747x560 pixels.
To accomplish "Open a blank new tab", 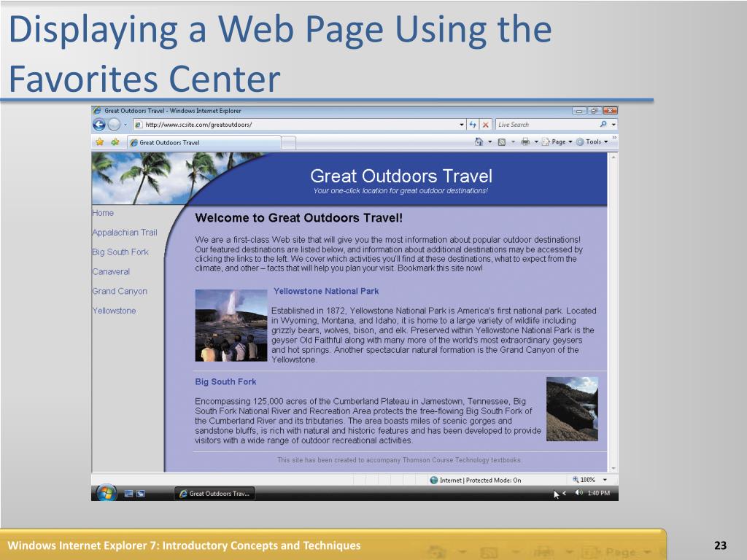I will pos(288,142).
